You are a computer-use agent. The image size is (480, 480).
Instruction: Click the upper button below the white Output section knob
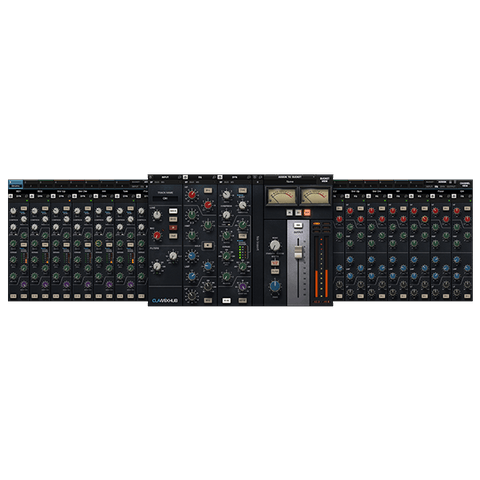pos(275,263)
